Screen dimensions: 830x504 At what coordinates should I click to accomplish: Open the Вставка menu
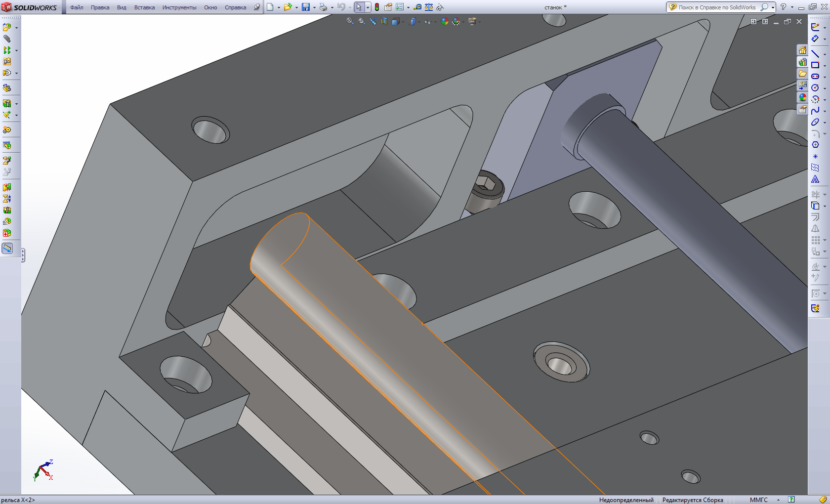click(x=144, y=7)
